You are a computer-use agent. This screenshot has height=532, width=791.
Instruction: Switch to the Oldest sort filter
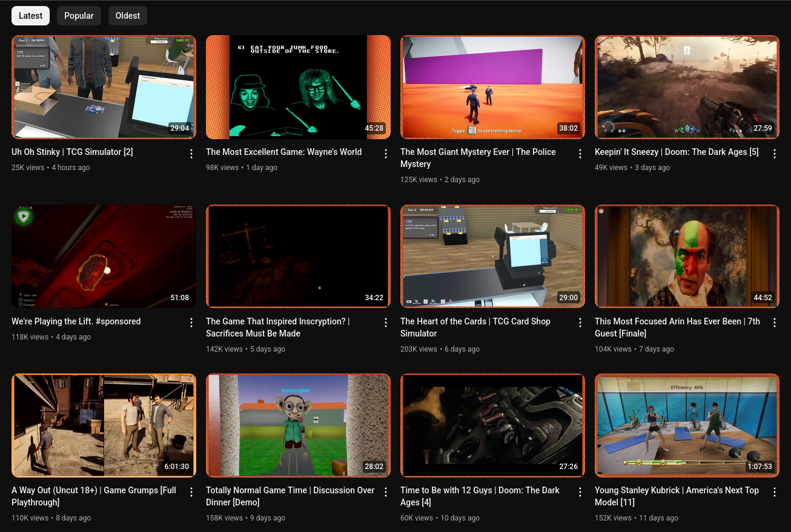(128, 16)
